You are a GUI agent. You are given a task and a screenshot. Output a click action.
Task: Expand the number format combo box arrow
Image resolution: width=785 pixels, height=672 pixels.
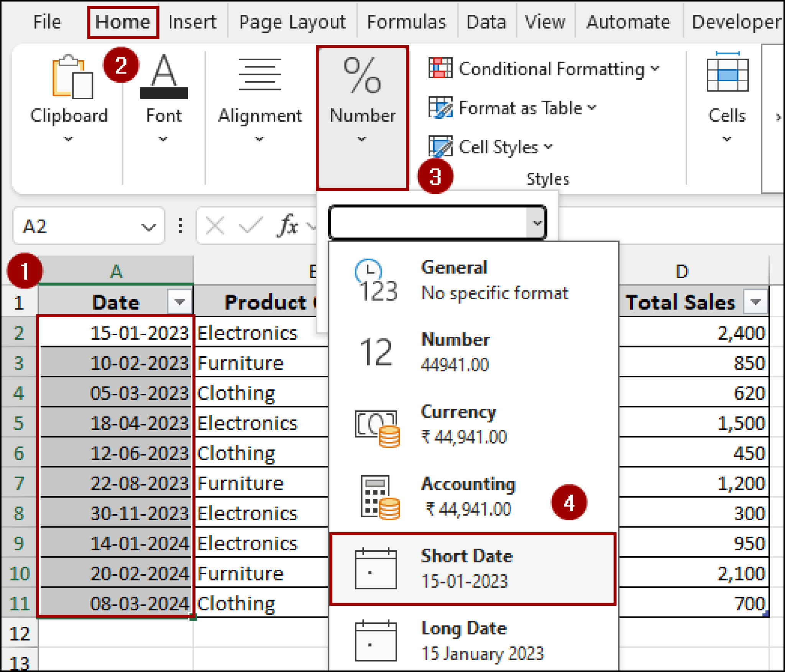point(536,223)
